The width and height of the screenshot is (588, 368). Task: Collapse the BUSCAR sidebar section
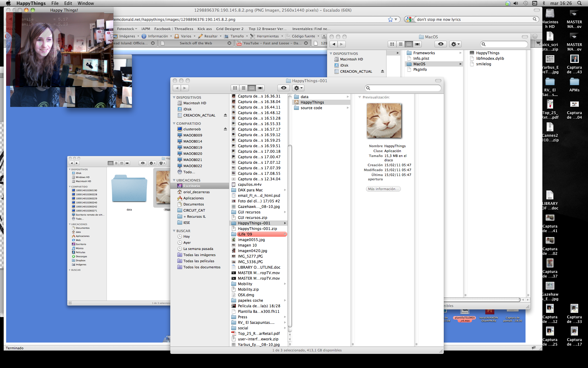tap(174, 231)
